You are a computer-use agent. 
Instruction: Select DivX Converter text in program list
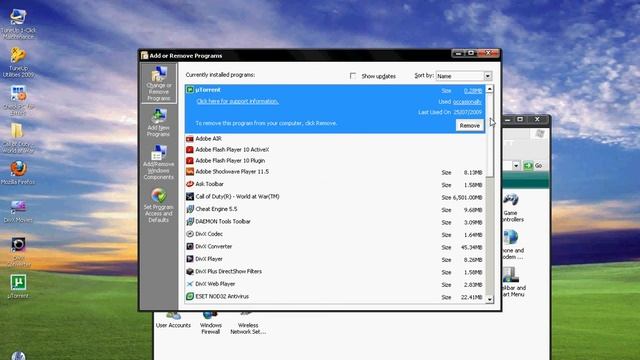[x=213, y=247]
